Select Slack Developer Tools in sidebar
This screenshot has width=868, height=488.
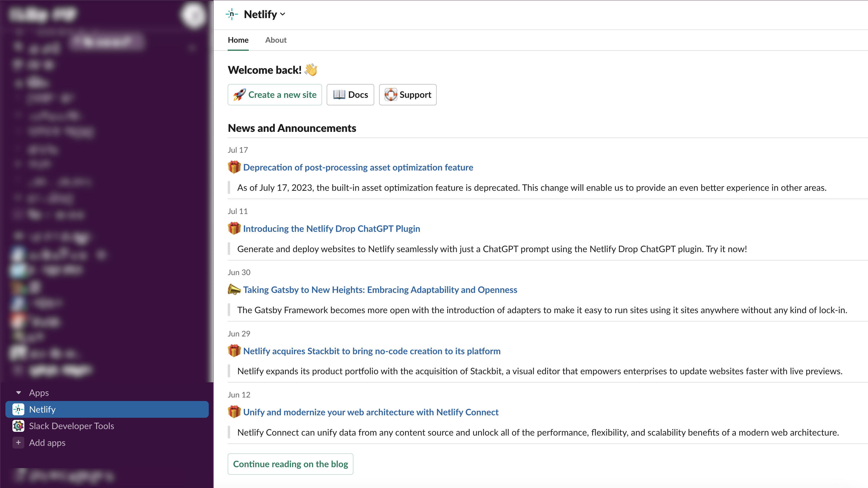coord(107,426)
